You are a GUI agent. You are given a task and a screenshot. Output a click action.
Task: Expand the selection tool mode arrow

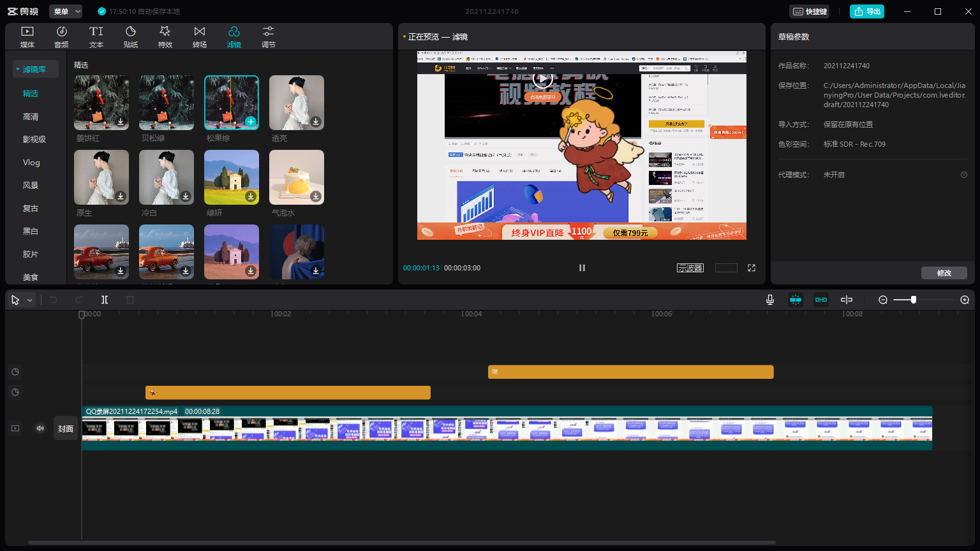(29, 300)
